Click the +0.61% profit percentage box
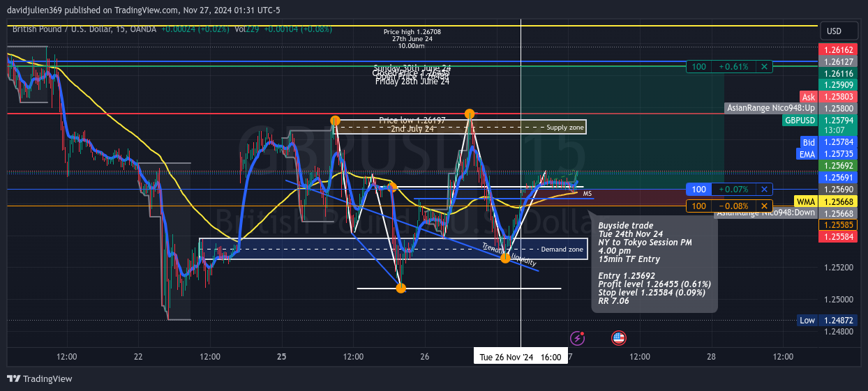The height and width of the screenshot is (391, 868). [734, 67]
